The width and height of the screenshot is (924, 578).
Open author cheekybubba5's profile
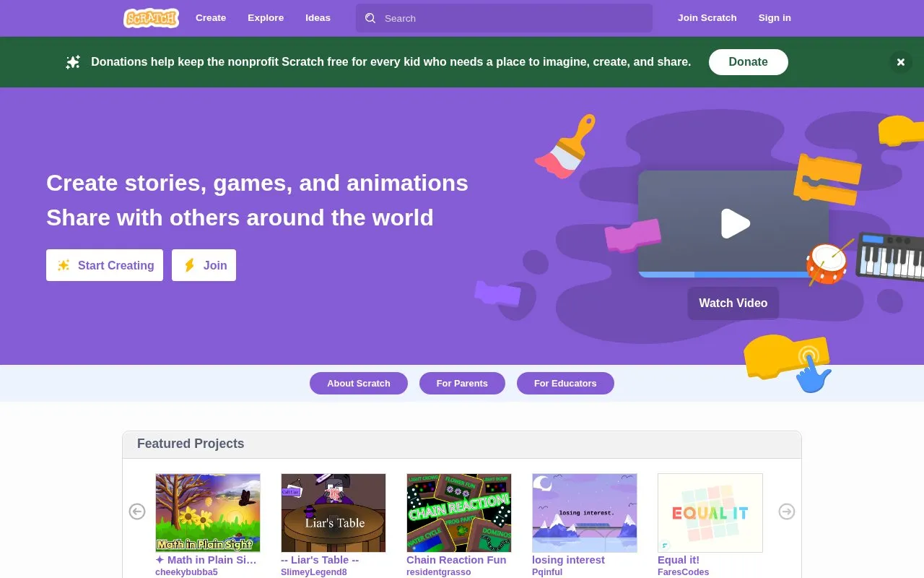186,572
